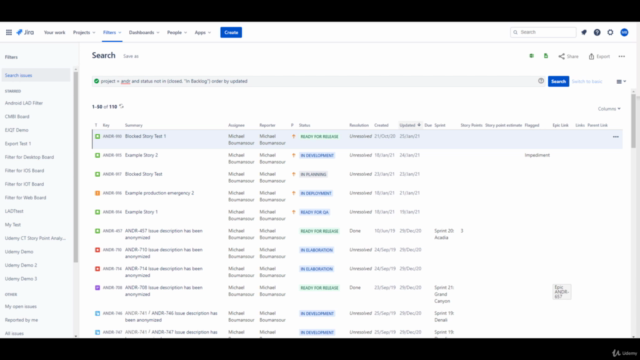Open the Epic ANDR-657 link tag
Viewport: 640px width, 360px height.
click(562, 292)
